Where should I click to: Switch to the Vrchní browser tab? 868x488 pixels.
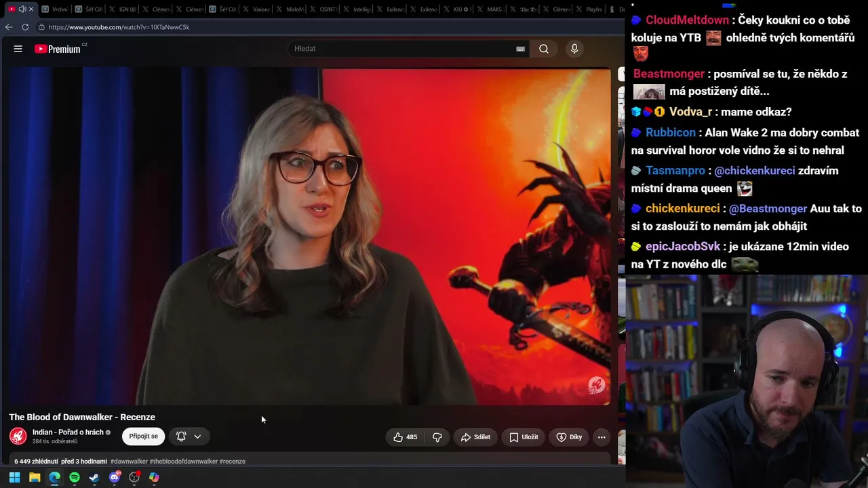coord(54,9)
